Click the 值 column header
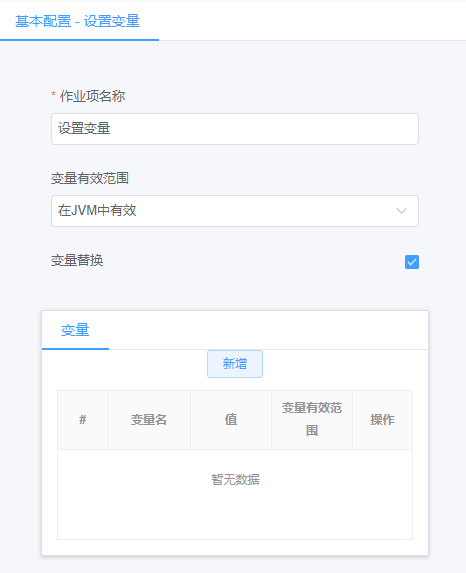466x573 pixels. pyautogui.click(x=231, y=420)
